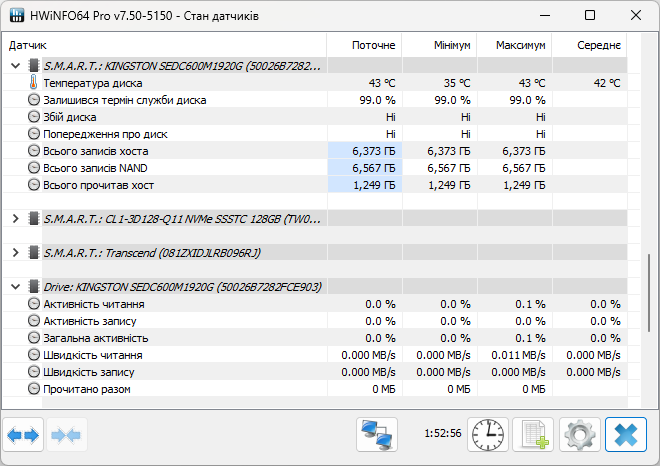660x466 pixels.
Task: Click clock icon beside Швидкість запису
Action: [34, 372]
